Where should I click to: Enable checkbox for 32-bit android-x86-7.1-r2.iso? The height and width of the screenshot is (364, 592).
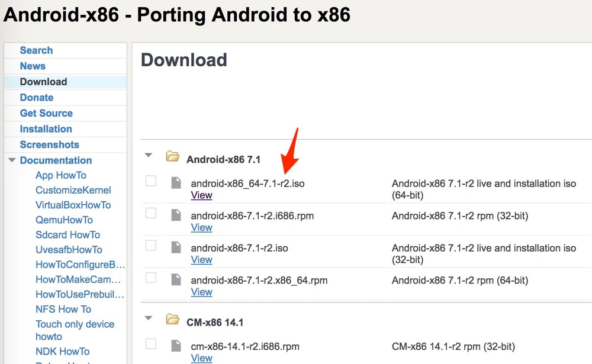[x=151, y=246]
